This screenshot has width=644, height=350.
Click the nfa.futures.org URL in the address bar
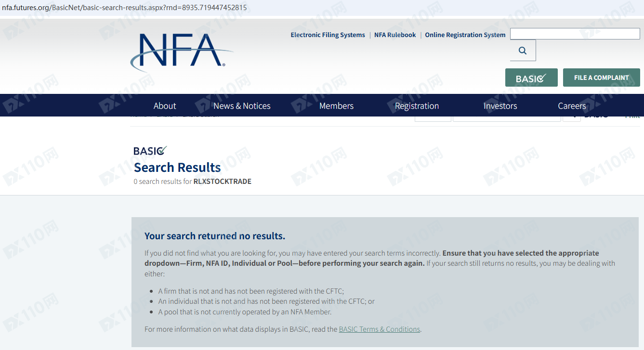click(x=124, y=8)
